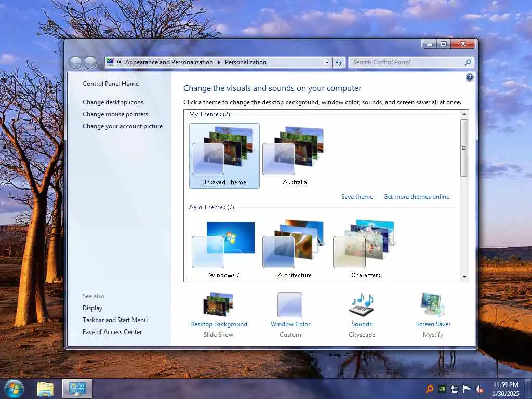Click the search magnifier icon

click(x=468, y=62)
